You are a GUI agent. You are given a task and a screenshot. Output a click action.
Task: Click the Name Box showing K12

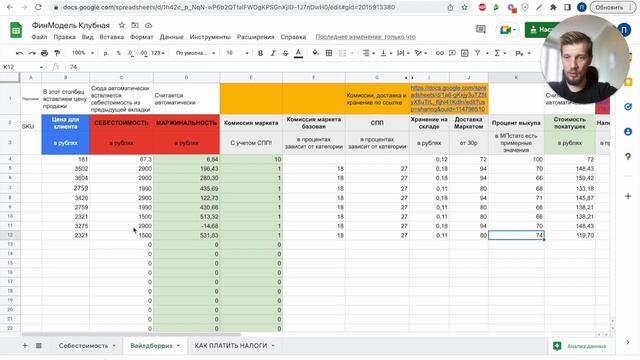coord(23,67)
